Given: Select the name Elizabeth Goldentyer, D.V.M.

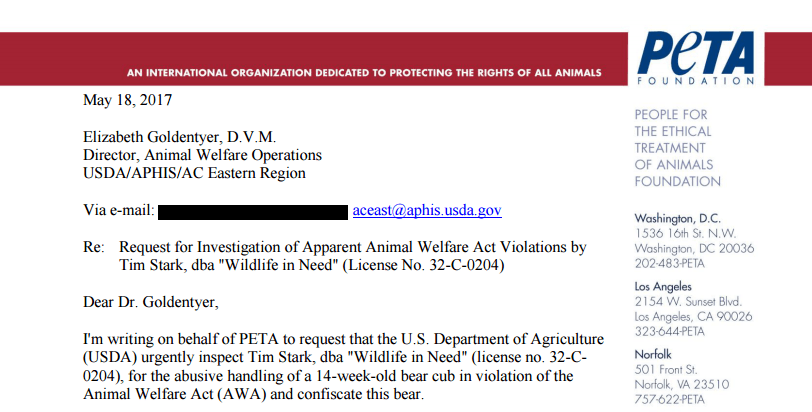Looking at the screenshot, I should [183, 138].
